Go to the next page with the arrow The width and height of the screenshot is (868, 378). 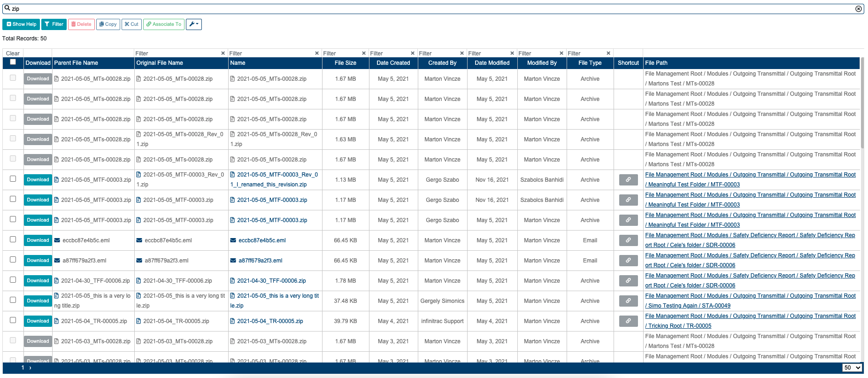click(x=30, y=368)
